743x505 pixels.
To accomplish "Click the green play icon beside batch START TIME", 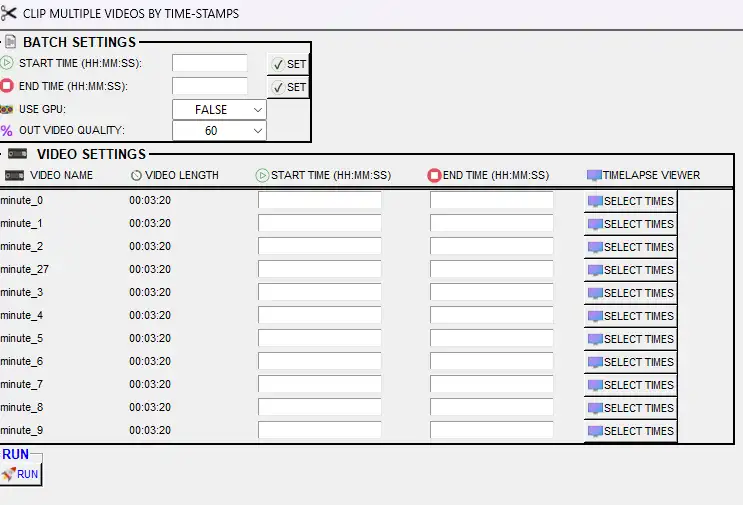I will [7, 63].
